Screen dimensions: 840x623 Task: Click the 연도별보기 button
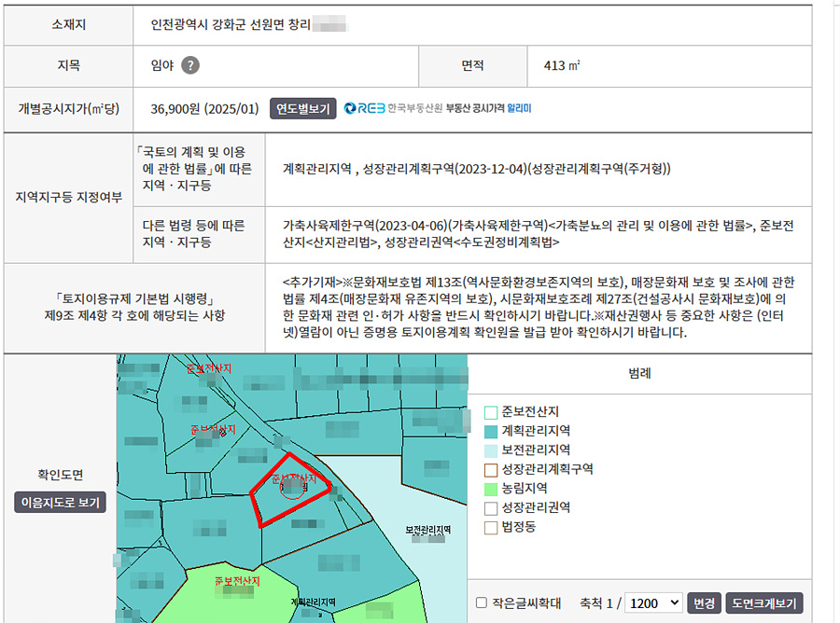(302, 108)
